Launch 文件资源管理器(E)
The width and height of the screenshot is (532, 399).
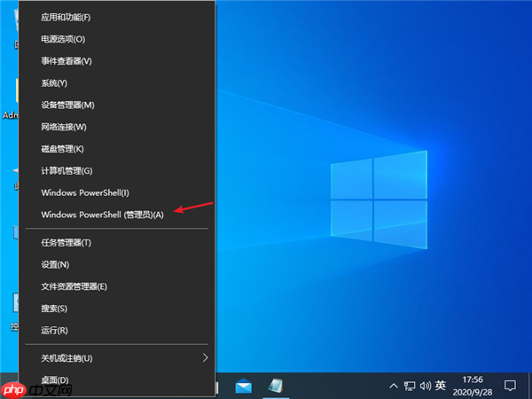pyautogui.click(x=116, y=286)
